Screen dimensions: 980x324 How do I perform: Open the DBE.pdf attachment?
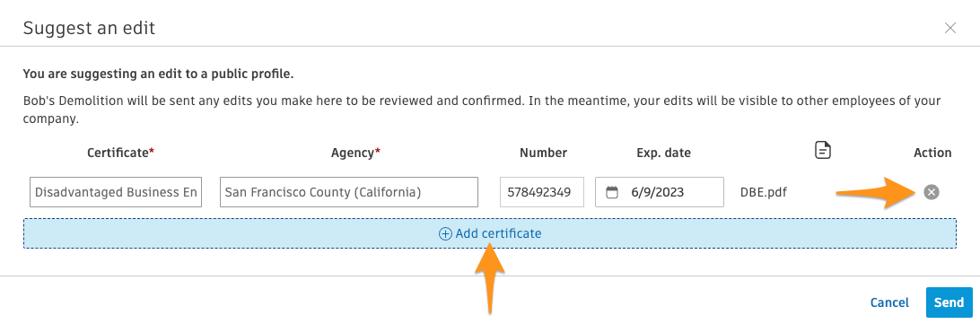[x=764, y=192]
